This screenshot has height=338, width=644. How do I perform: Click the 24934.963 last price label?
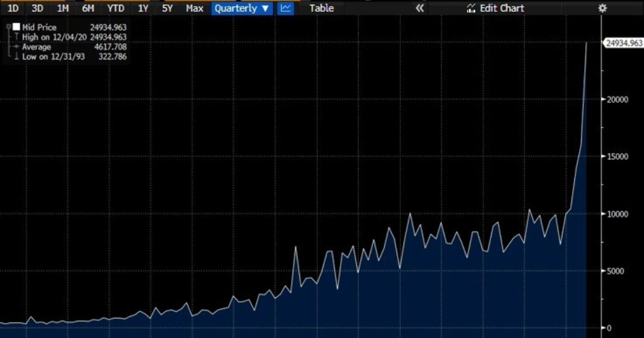624,43
